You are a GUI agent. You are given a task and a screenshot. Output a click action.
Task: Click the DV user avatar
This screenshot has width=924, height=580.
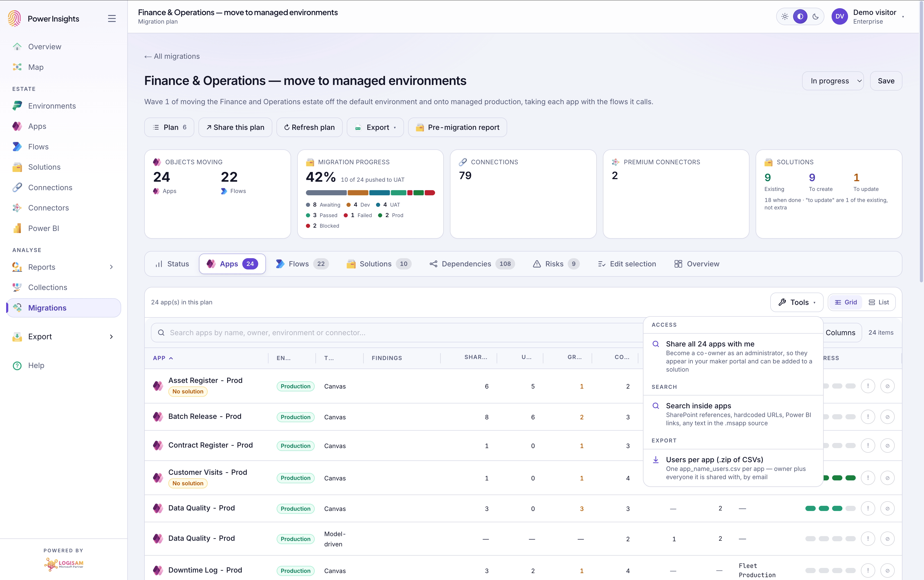click(x=840, y=16)
